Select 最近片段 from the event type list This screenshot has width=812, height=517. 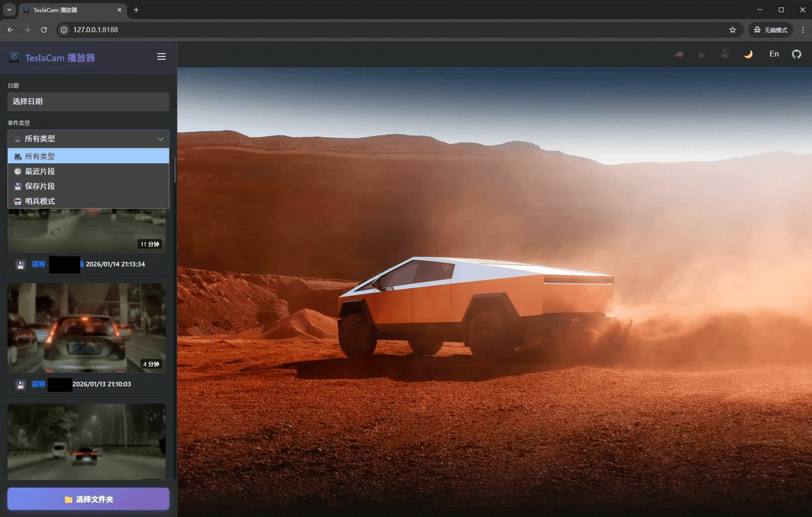pos(40,171)
